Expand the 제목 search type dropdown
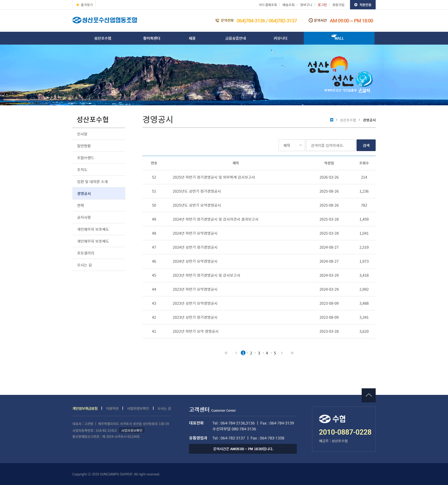Viewport: 448px width, 485px height. [x=291, y=145]
